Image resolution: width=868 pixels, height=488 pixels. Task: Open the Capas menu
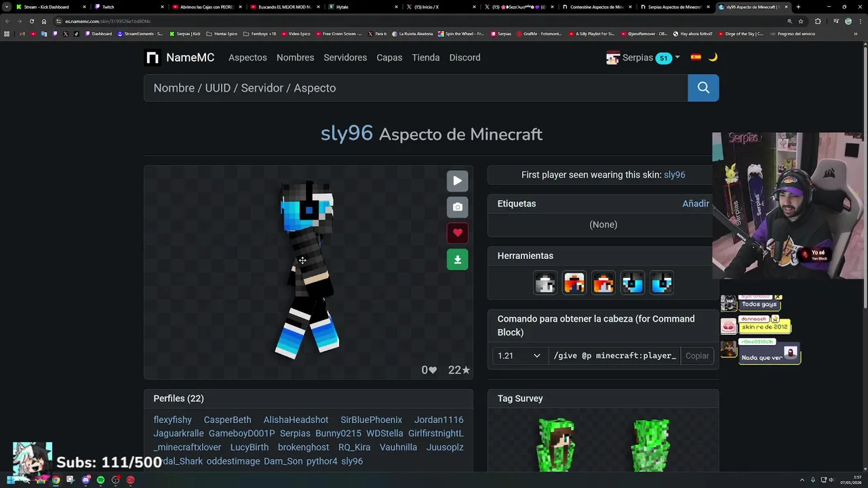pos(389,58)
